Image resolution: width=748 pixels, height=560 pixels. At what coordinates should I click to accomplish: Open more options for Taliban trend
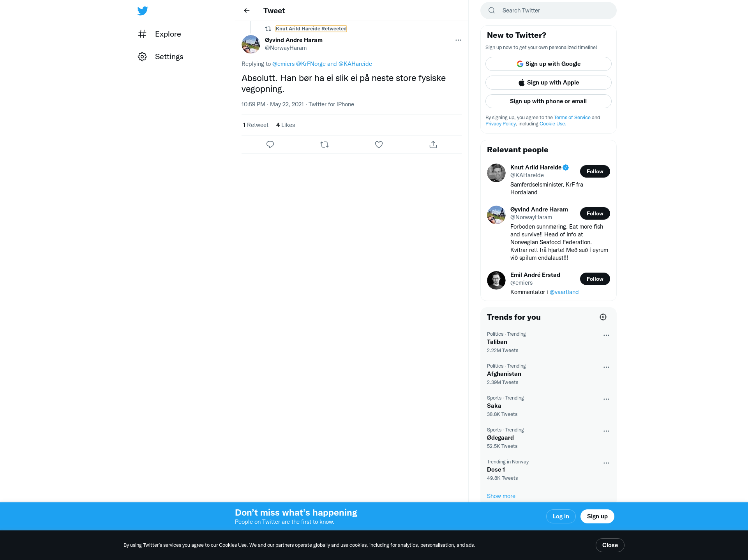(606, 335)
